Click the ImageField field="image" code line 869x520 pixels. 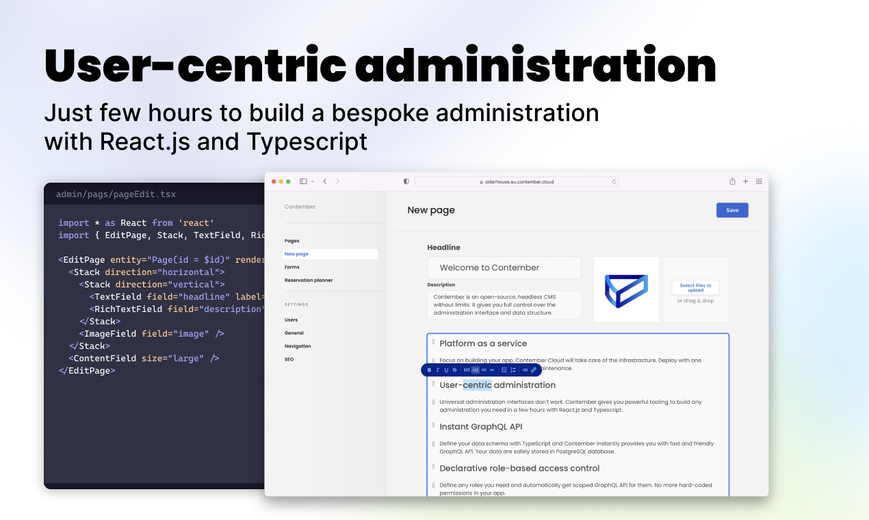(151, 334)
